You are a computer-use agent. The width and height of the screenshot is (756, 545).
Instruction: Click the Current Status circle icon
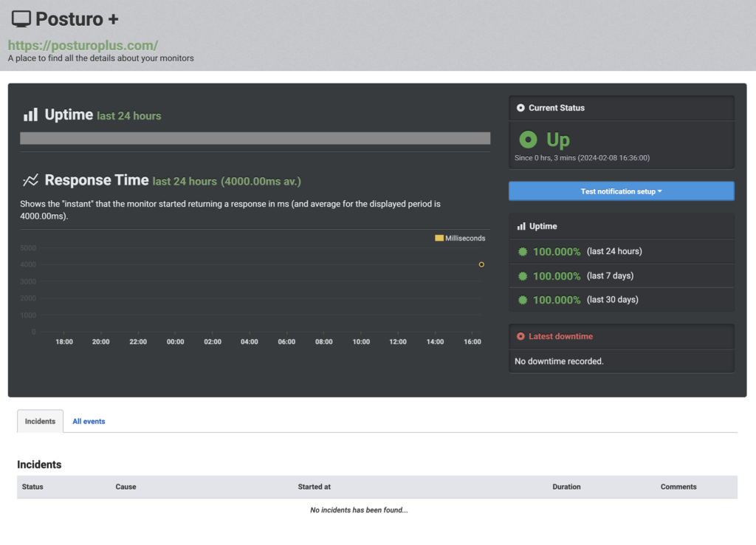click(x=520, y=108)
